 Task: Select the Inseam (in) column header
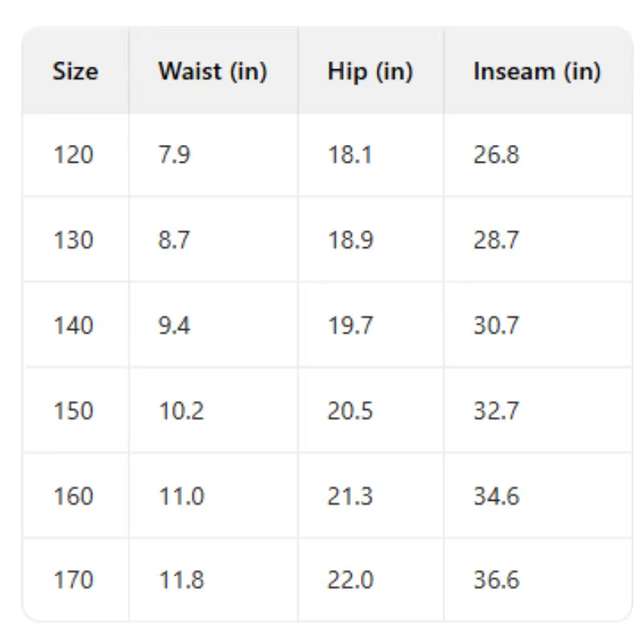tap(537, 72)
